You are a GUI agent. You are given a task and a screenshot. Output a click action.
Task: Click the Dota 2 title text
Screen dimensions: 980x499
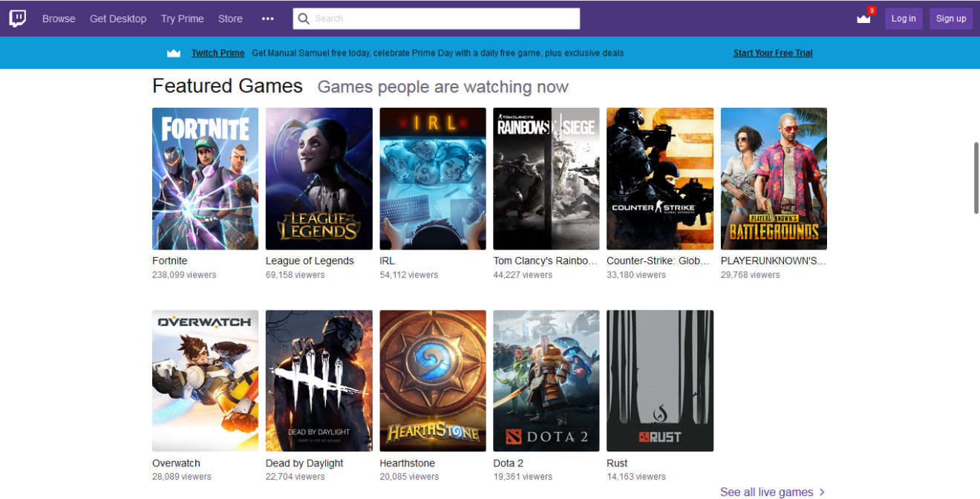[509, 463]
